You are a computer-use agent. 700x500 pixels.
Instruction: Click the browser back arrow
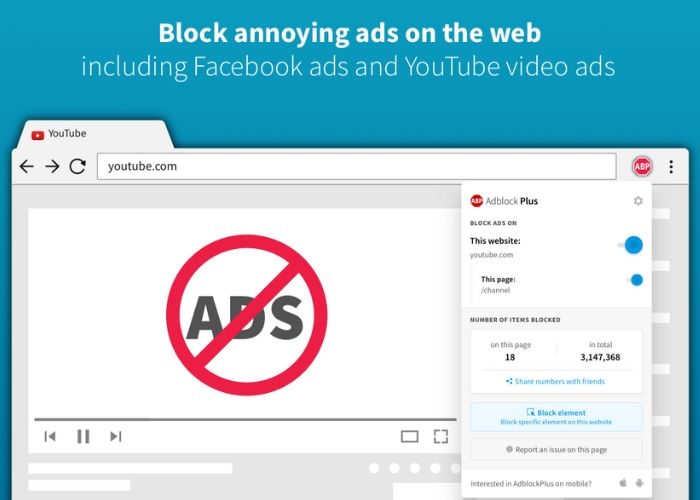(x=27, y=167)
